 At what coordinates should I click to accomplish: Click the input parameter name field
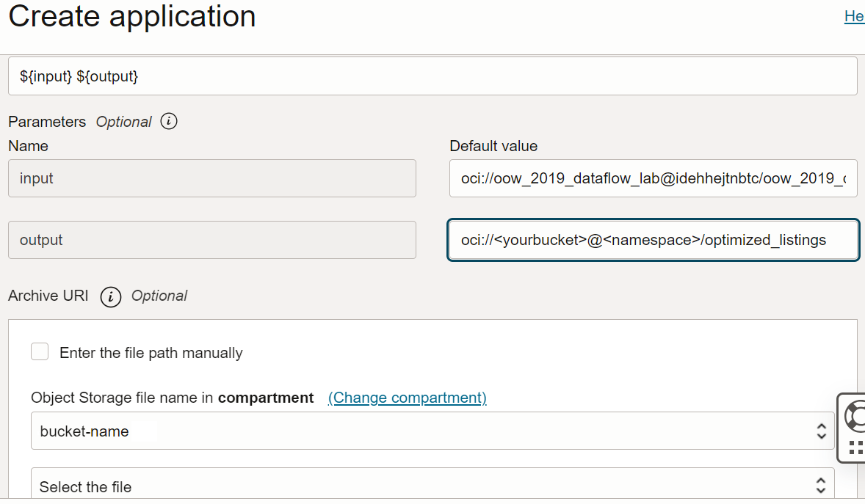(x=211, y=178)
